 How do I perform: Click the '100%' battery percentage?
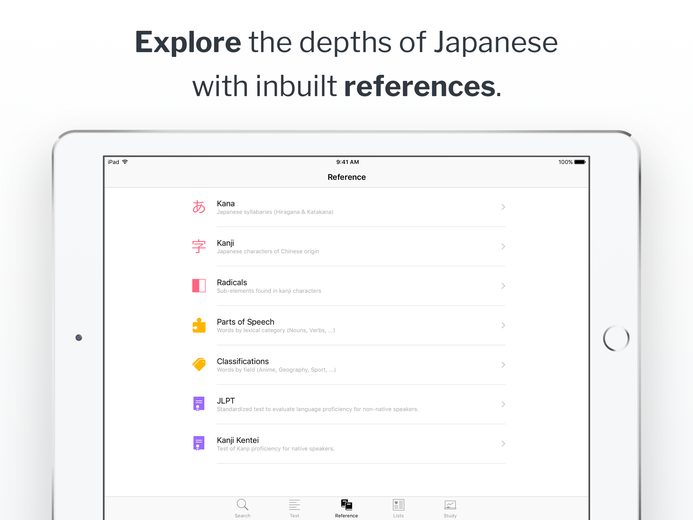(x=565, y=162)
